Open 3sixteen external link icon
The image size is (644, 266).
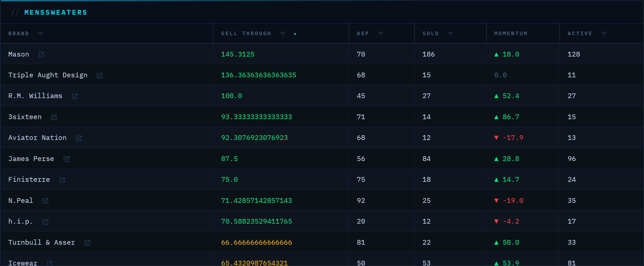point(54,117)
